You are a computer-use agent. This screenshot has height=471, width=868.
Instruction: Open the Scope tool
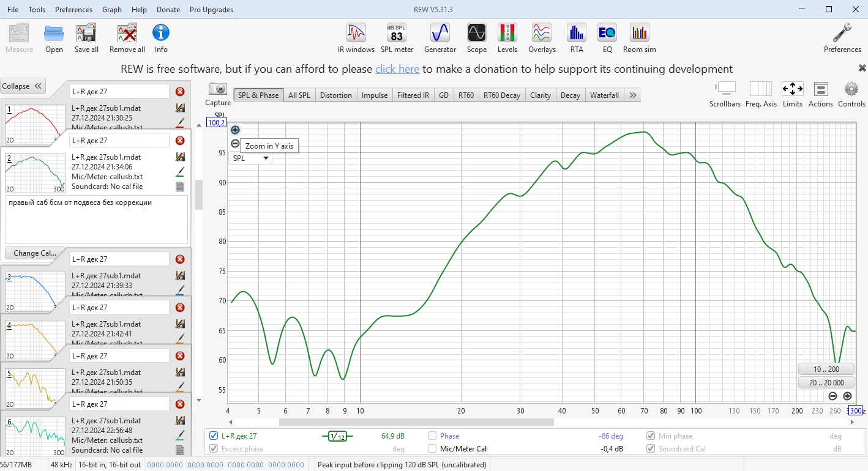point(476,38)
